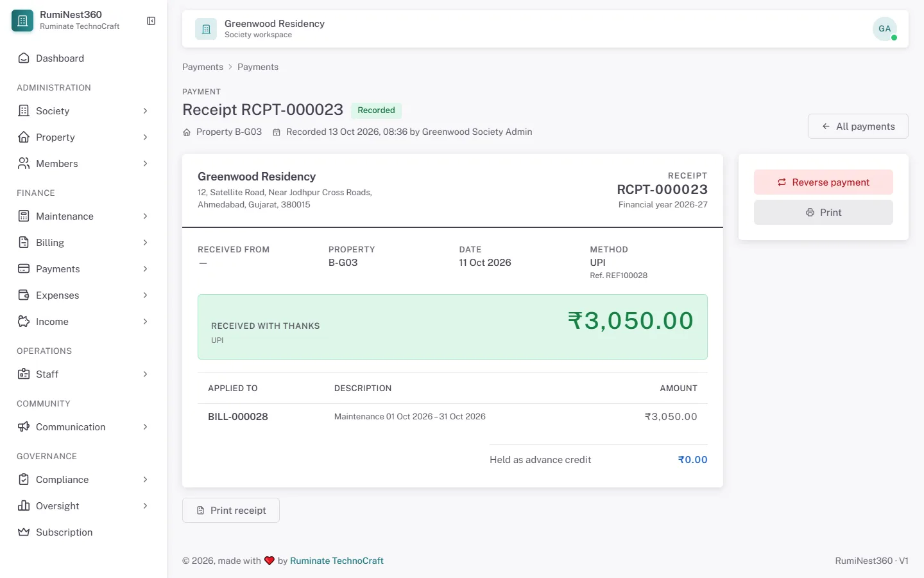Open the GA user avatar menu
This screenshot has height=578, width=924.
pos(885,29)
